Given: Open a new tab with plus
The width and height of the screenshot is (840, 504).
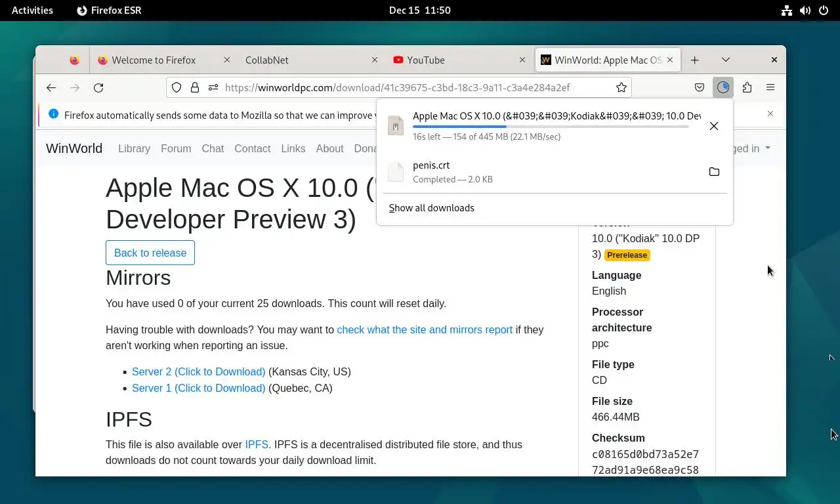Looking at the screenshot, I should coord(694,60).
